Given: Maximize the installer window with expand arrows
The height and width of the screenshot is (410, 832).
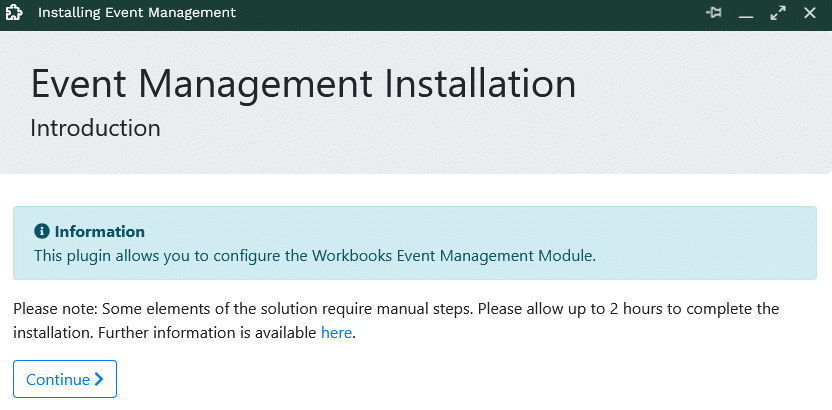Looking at the screenshot, I should pyautogui.click(x=778, y=13).
